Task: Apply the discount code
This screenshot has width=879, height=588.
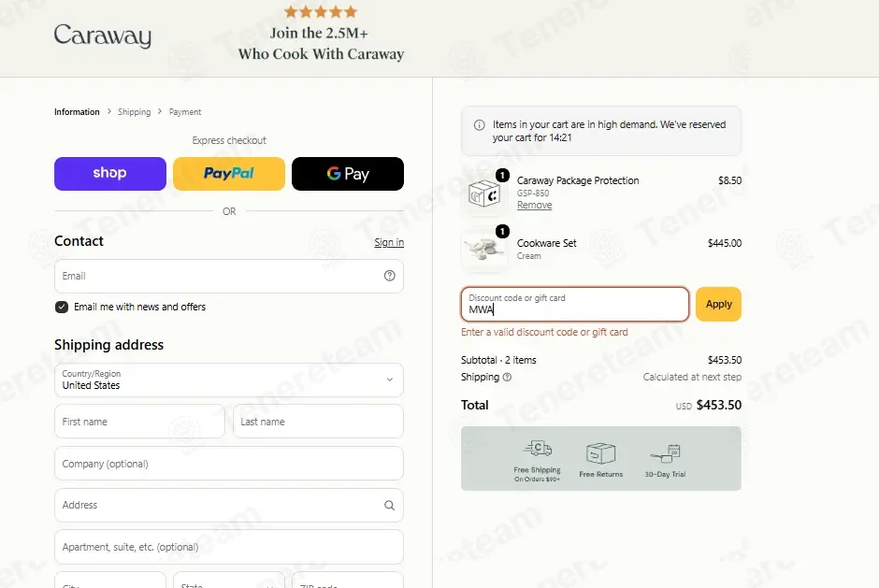Action: click(719, 305)
